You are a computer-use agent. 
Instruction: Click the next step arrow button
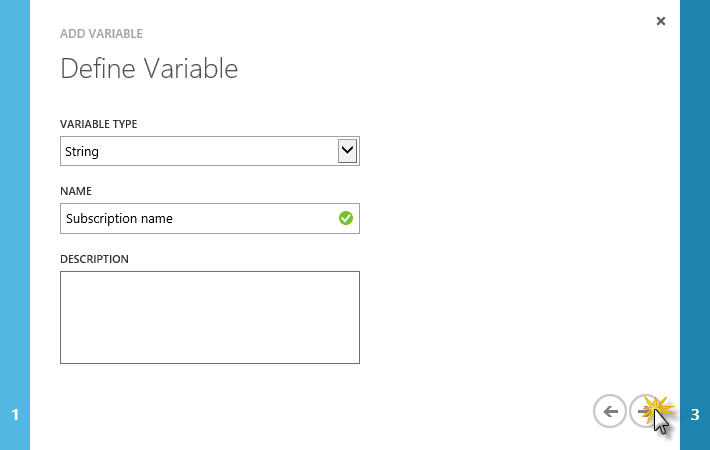[x=645, y=410]
